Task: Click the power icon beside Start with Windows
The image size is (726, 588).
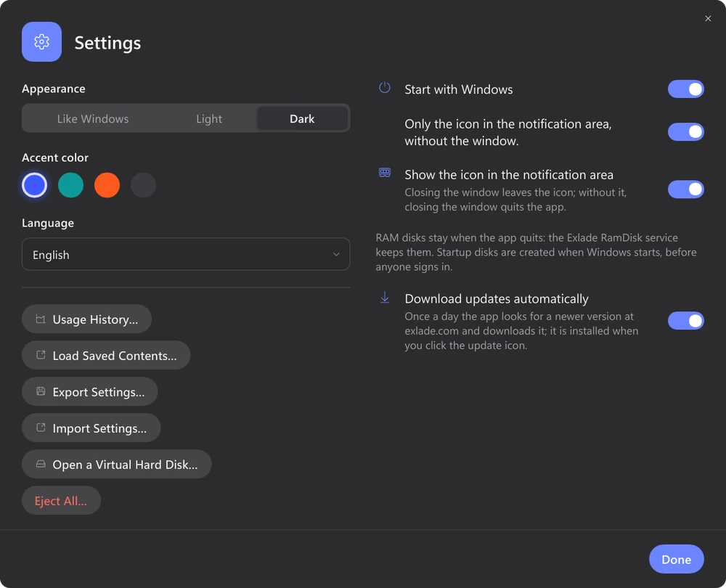Action: 384,88
